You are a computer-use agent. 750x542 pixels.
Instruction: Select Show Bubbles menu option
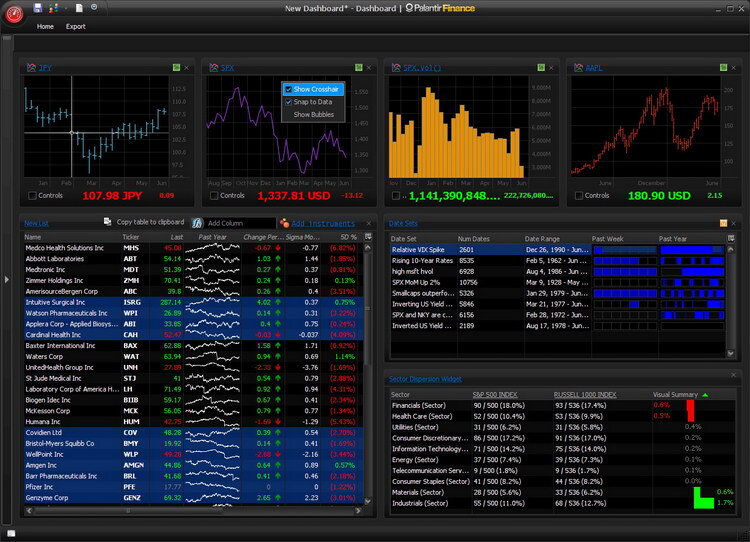click(x=313, y=114)
